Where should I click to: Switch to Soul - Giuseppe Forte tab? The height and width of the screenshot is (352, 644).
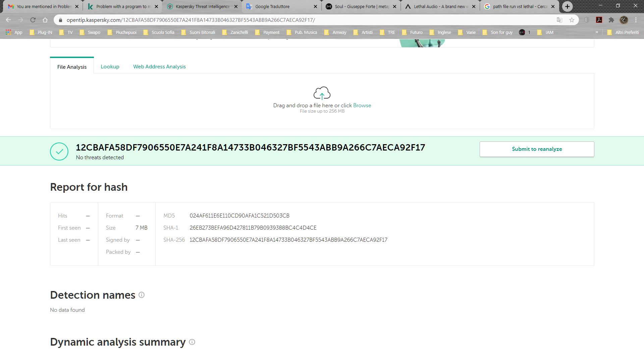tap(361, 6)
